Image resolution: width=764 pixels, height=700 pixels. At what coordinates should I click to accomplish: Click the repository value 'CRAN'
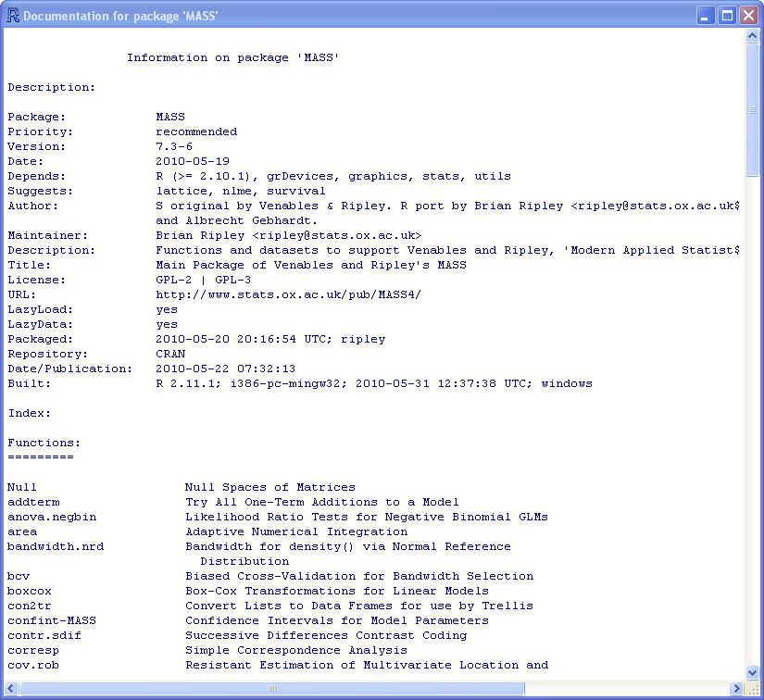(170, 354)
